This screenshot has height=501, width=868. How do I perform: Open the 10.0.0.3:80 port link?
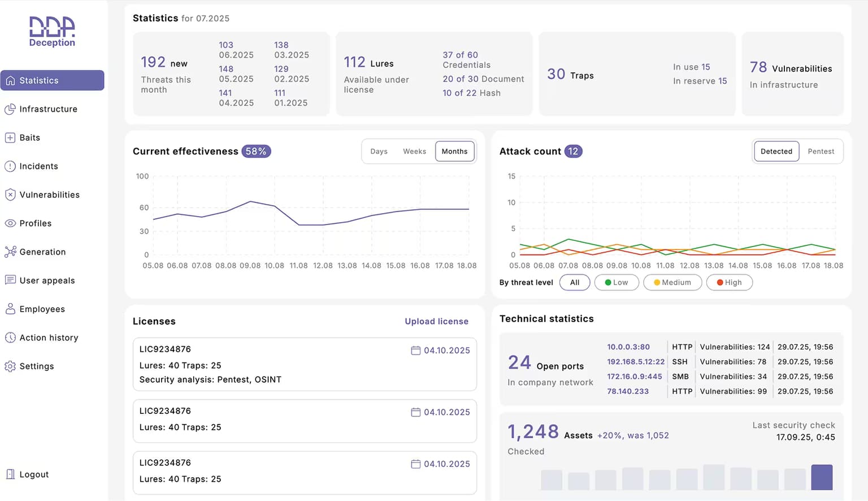point(628,347)
